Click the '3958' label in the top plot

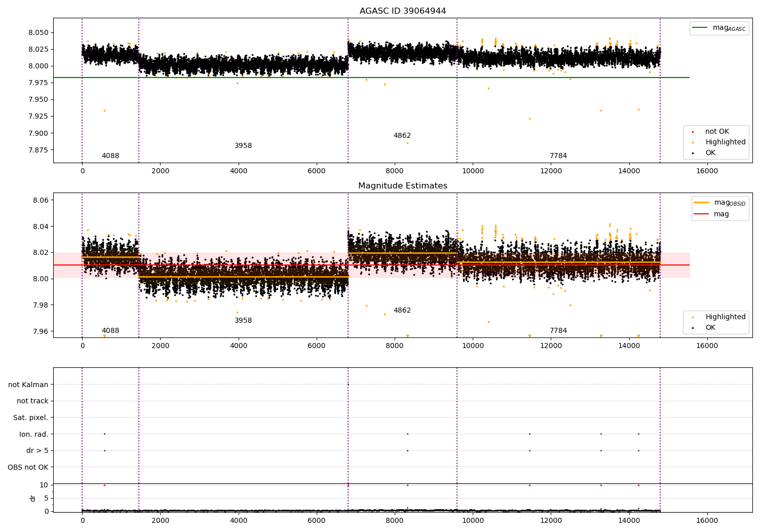pos(243,146)
